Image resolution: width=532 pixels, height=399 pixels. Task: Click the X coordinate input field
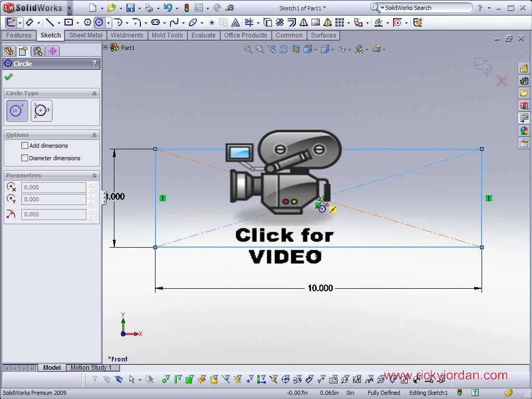(54, 187)
